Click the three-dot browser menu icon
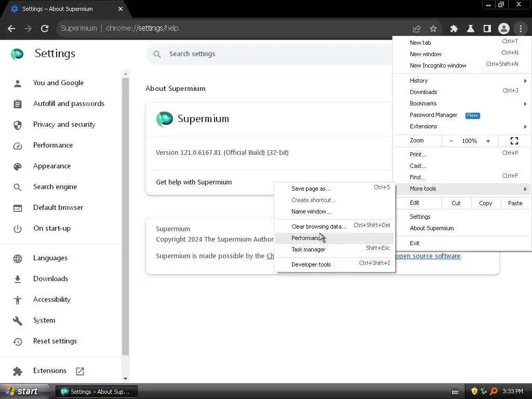532x399 pixels. pyautogui.click(x=521, y=29)
